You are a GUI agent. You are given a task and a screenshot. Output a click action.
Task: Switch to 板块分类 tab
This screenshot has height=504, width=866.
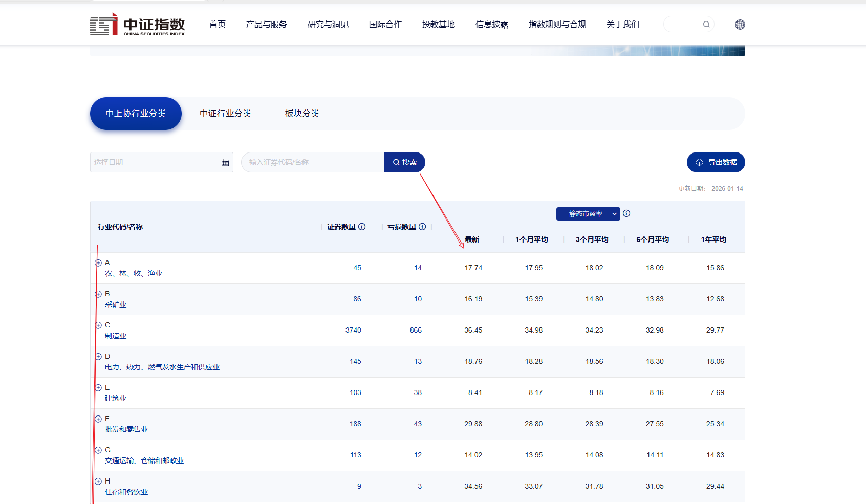(302, 114)
